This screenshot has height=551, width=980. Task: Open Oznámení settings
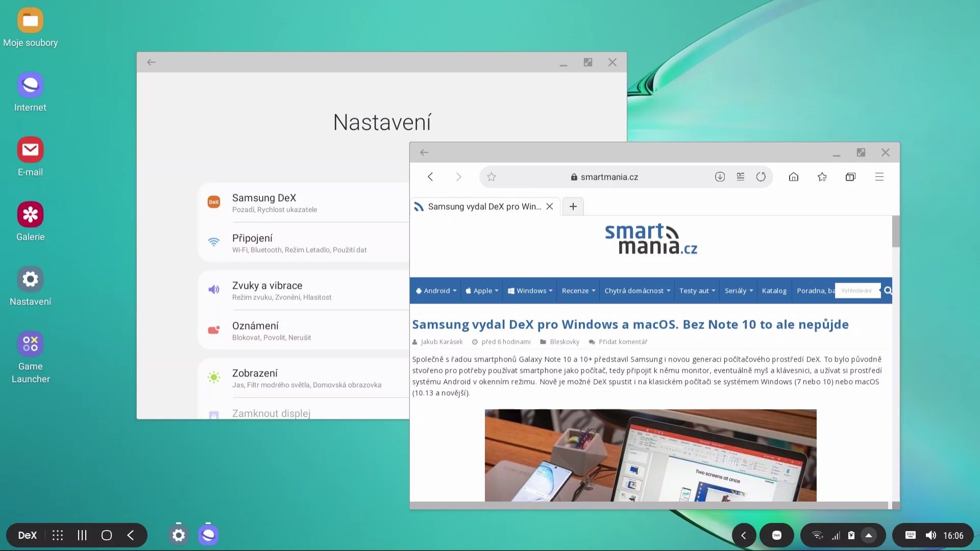tap(304, 331)
